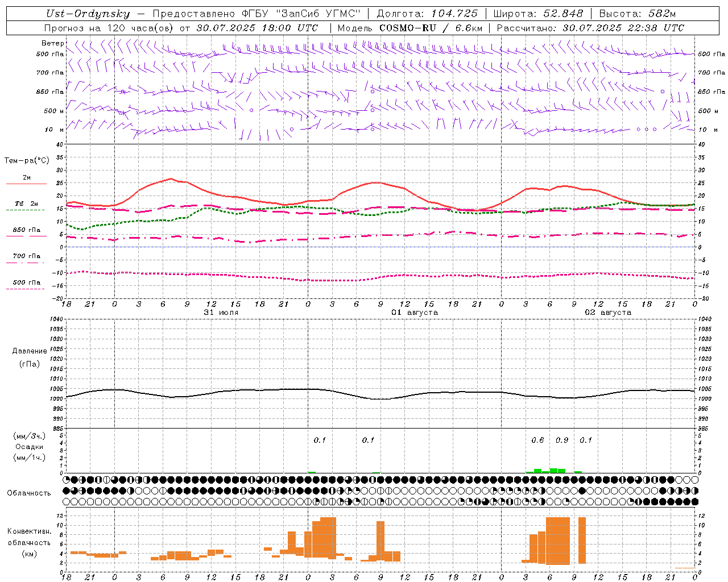
Task: Click the Облачность row label
Action: pos(29,493)
